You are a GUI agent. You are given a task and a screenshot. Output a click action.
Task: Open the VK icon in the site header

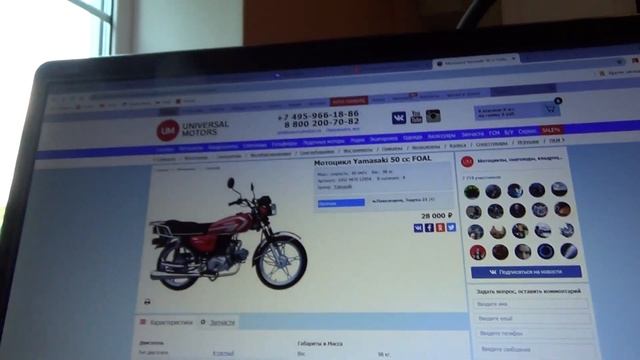pyautogui.click(x=399, y=118)
